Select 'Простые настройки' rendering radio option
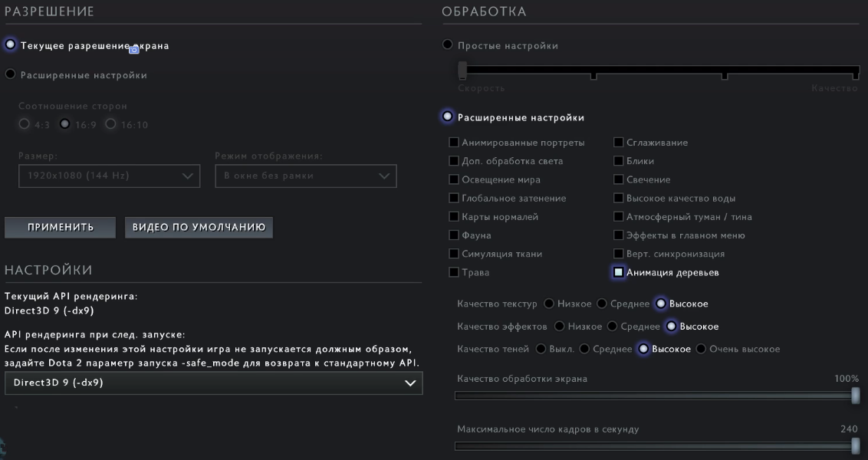This screenshot has height=460, width=868. tap(448, 45)
